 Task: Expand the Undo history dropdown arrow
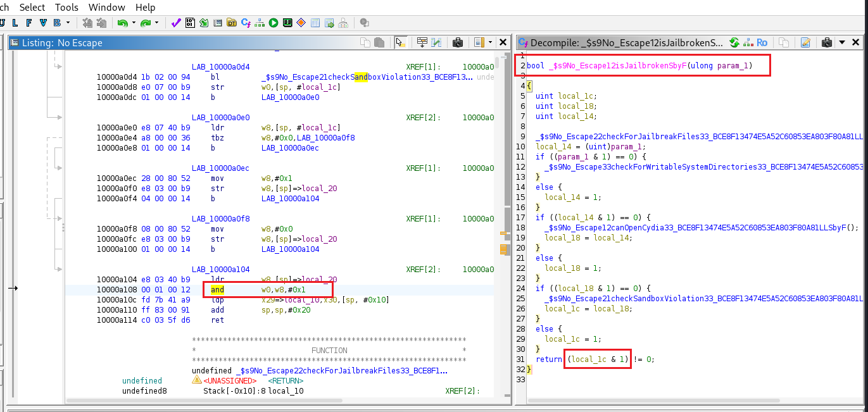click(x=134, y=23)
